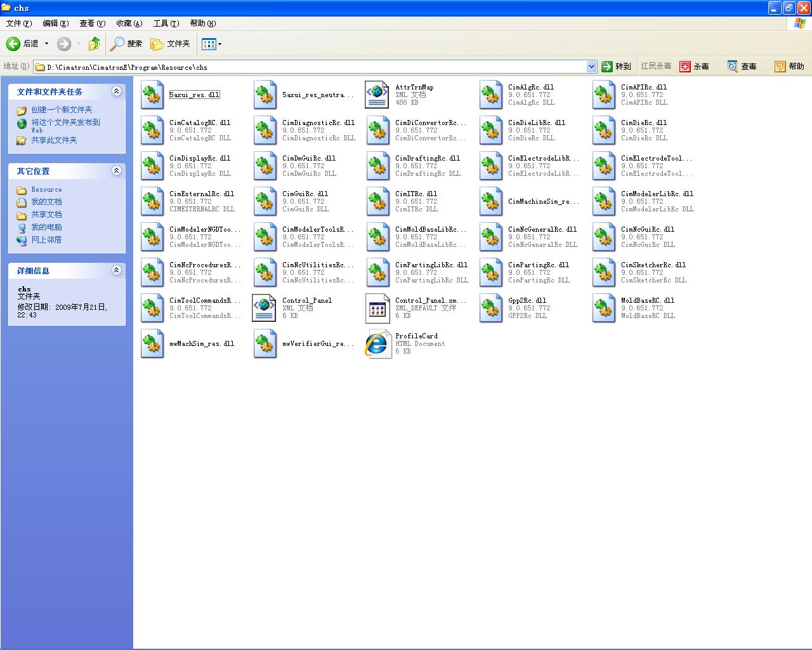Open the 帮助 button on antivirus toolbar
This screenshot has height=650, width=812.
pyautogui.click(x=790, y=67)
